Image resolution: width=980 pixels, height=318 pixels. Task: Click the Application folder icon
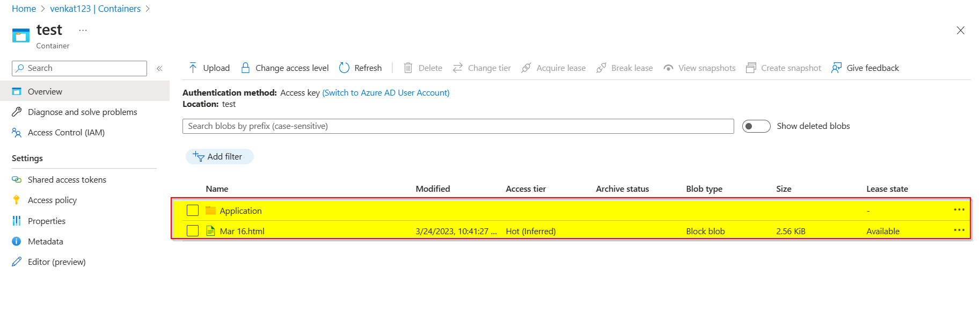tap(210, 210)
